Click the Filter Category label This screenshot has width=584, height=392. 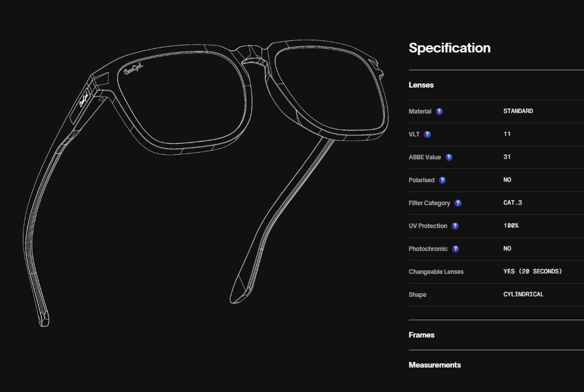coord(429,203)
